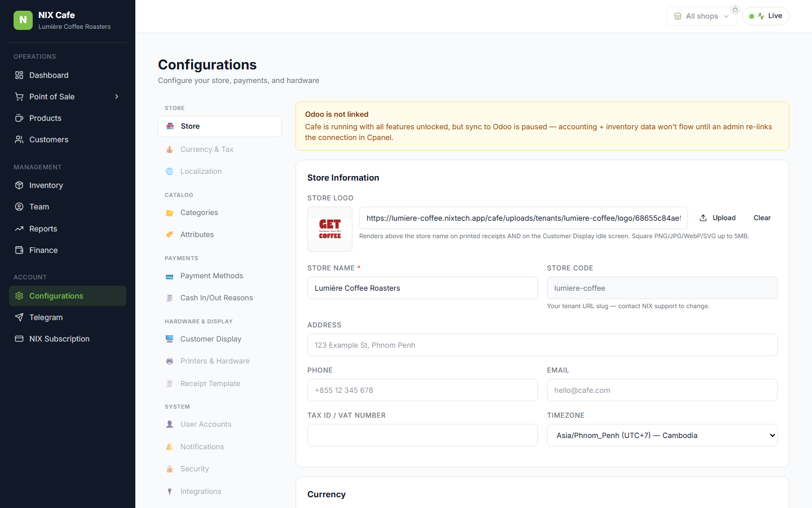812x508 pixels.
Task: Open Attributes settings
Action: click(220, 234)
